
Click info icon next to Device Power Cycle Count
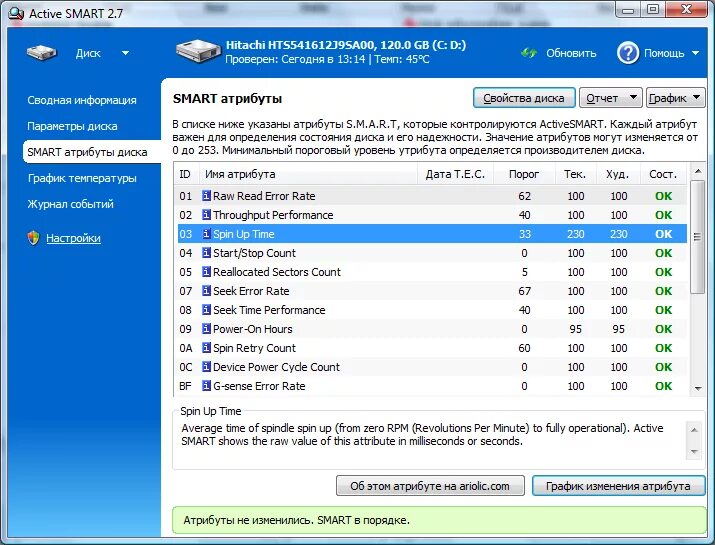(206, 367)
